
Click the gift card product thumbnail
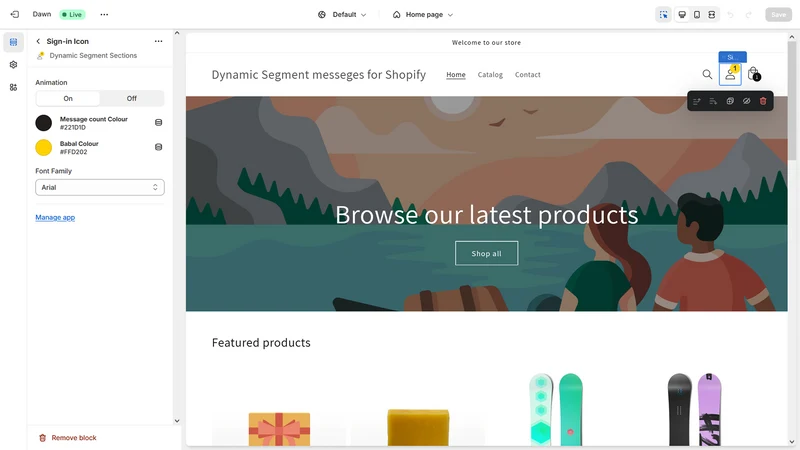click(x=279, y=429)
